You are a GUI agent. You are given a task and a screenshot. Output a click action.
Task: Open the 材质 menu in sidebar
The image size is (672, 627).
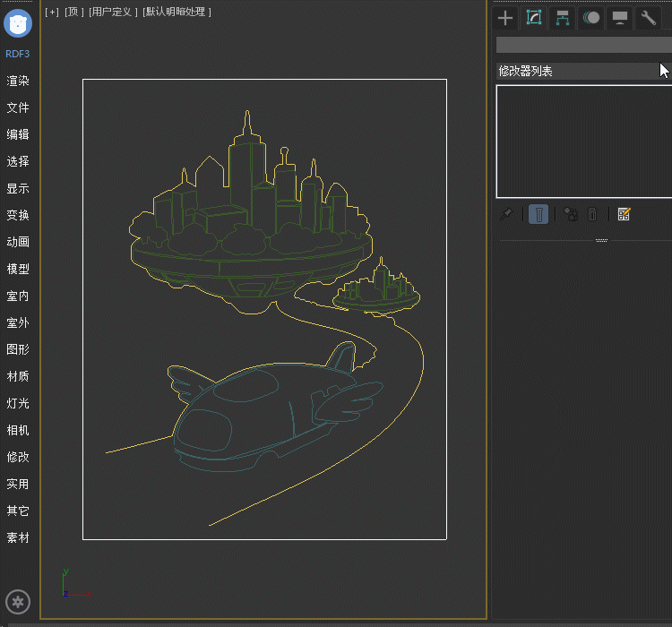[18, 376]
